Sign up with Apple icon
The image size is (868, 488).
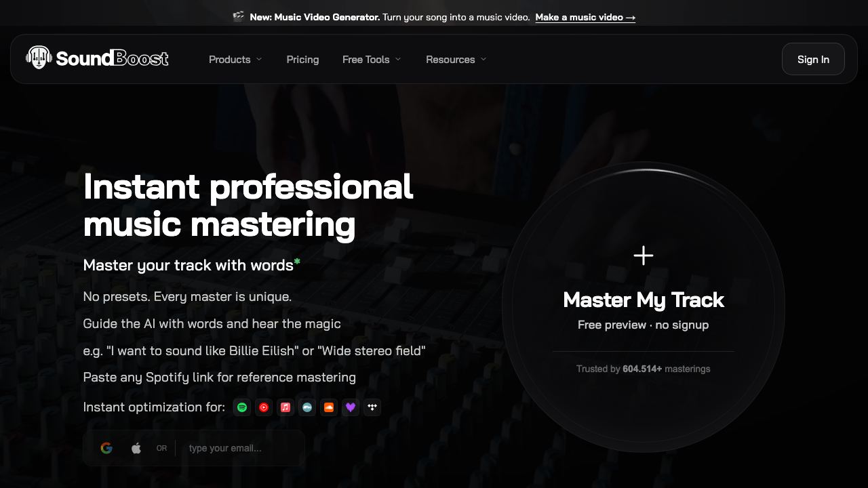point(136,448)
